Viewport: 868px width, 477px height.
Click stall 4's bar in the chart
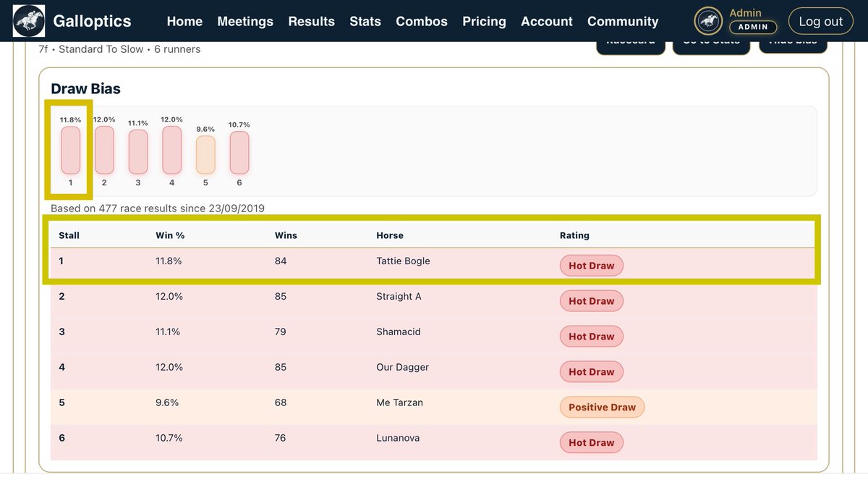click(171, 150)
